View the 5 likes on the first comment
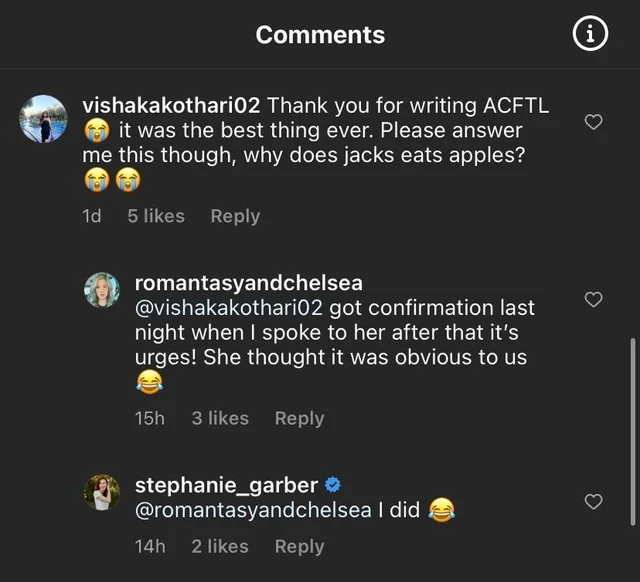This screenshot has height=582, width=640. pyautogui.click(x=156, y=216)
